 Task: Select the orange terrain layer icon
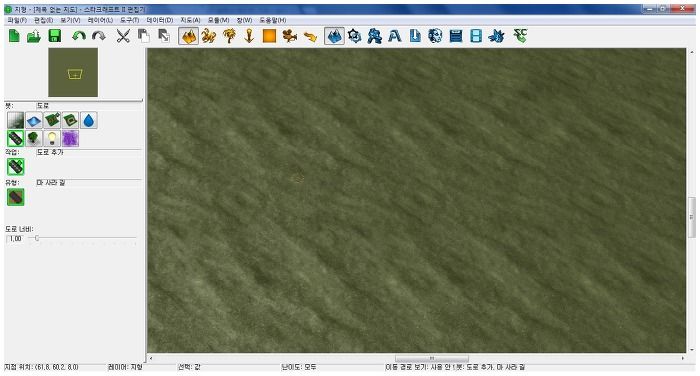point(188,36)
